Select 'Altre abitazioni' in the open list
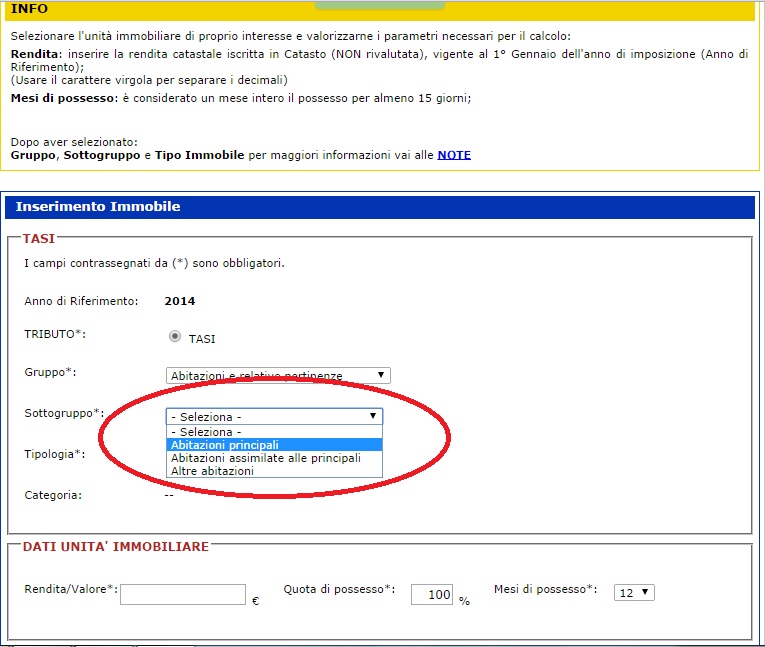 point(212,471)
